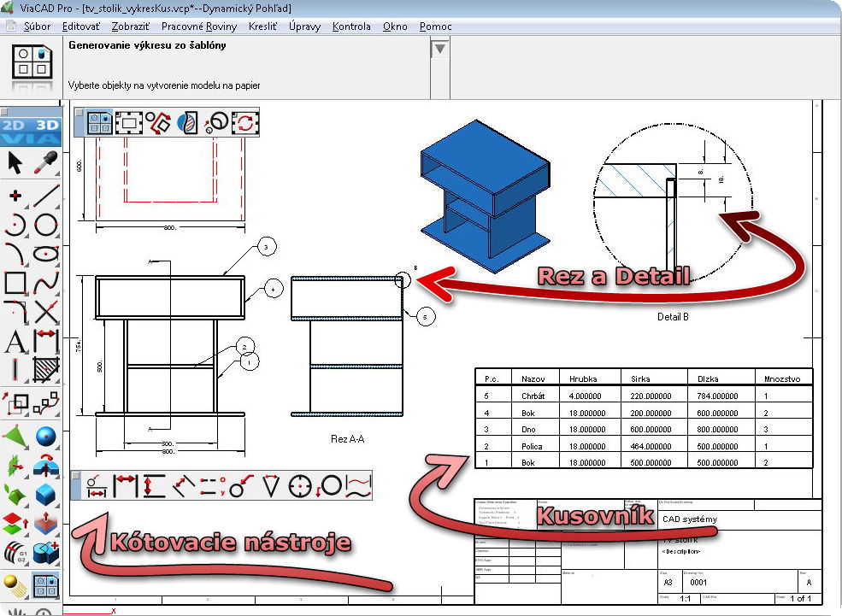Open the Zobraziť menu
Viewport: 842px width, 616px height.
[x=131, y=26]
